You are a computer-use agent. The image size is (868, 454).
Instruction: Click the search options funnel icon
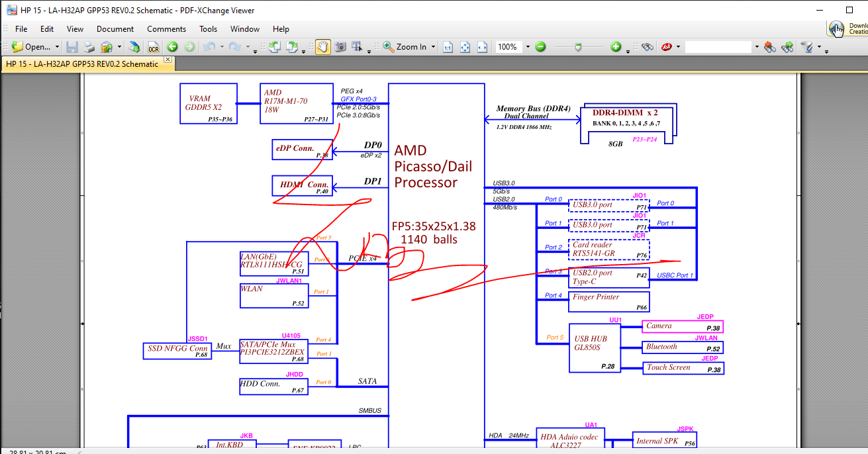coord(807,47)
